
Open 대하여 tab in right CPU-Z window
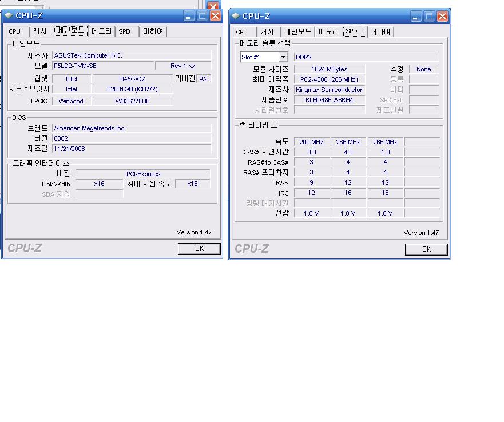pos(380,32)
